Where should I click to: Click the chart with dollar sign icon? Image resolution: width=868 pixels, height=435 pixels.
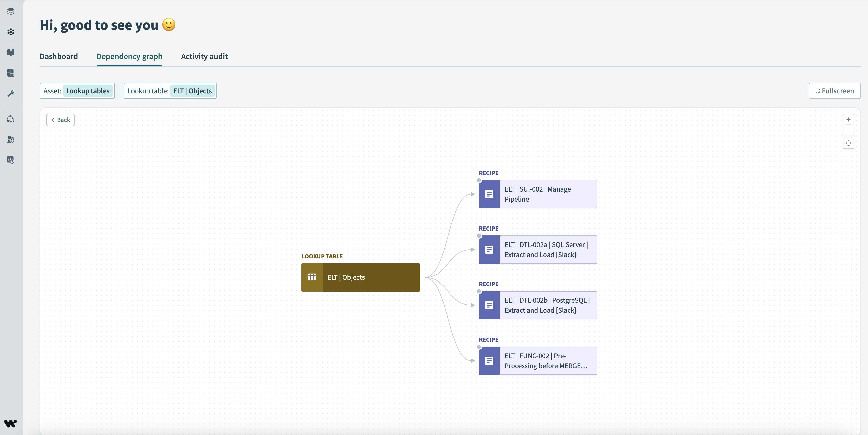point(11,160)
